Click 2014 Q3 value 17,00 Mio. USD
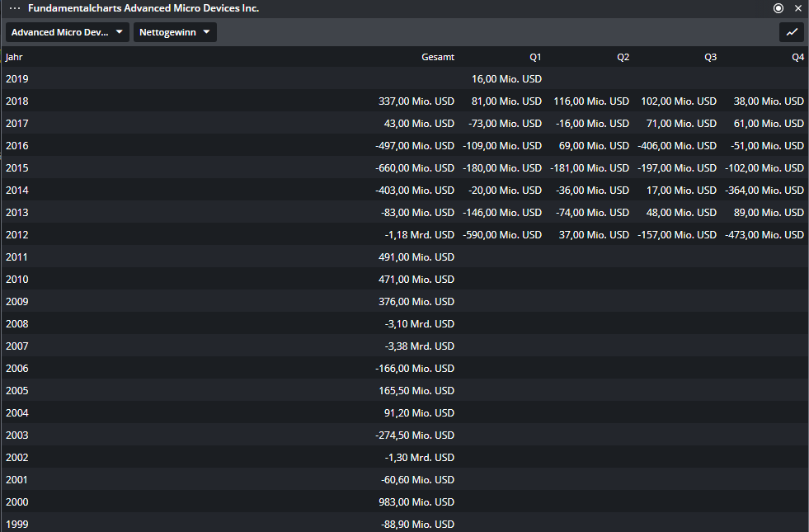This screenshot has height=532, width=809. tap(681, 190)
